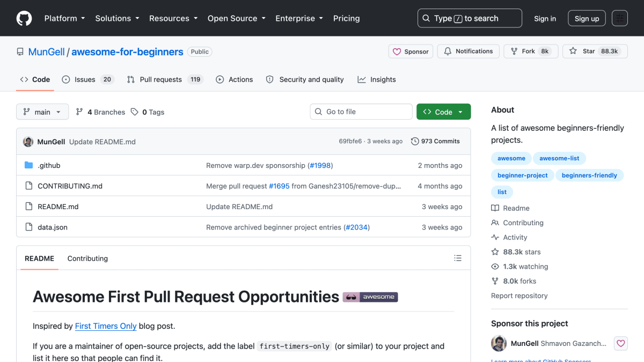Viewport: 644px width, 362px height.
Task: Select the Contributing tab in the file viewer
Action: [x=87, y=258]
